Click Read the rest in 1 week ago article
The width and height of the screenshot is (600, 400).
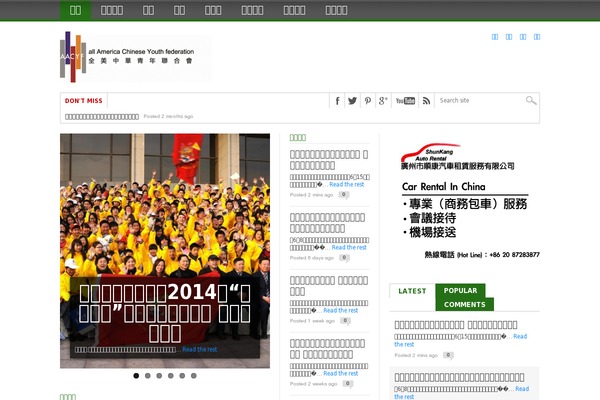click(341, 310)
